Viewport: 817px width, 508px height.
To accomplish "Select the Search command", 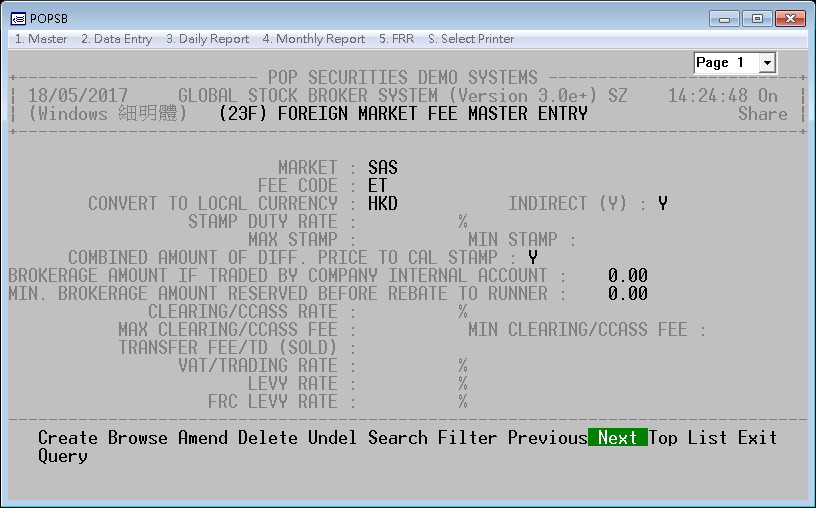I will click(398, 438).
